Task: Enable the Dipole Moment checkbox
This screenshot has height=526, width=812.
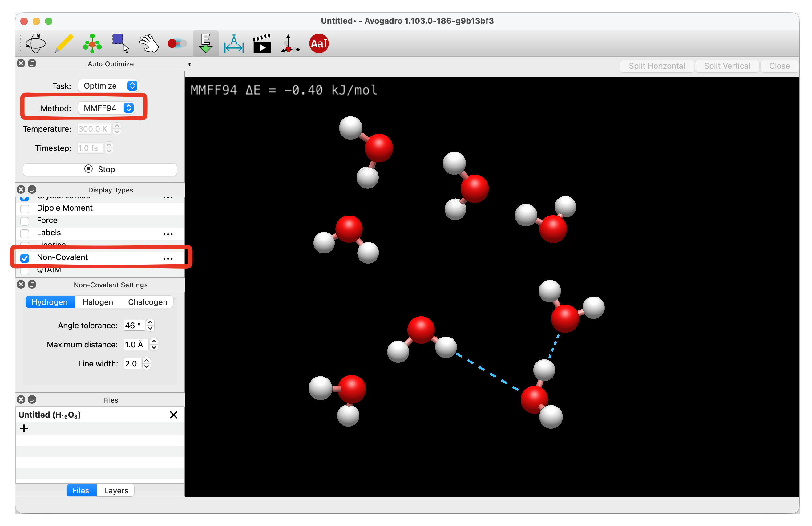Action: click(x=25, y=208)
